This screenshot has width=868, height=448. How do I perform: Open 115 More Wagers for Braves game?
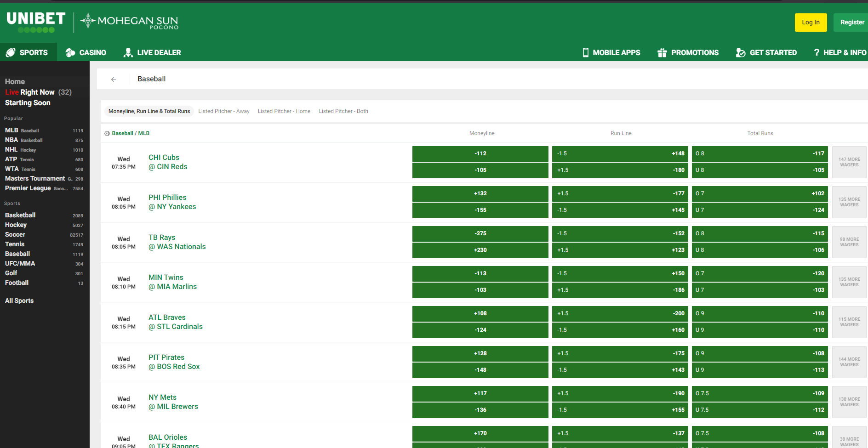click(849, 322)
